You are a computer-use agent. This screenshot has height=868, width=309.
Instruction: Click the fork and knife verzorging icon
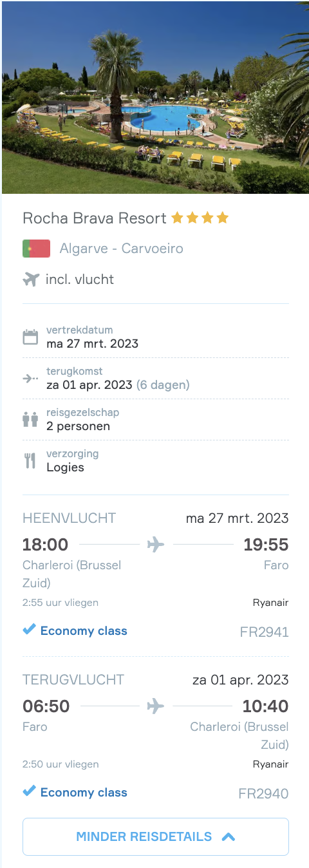pyautogui.click(x=30, y=461)
